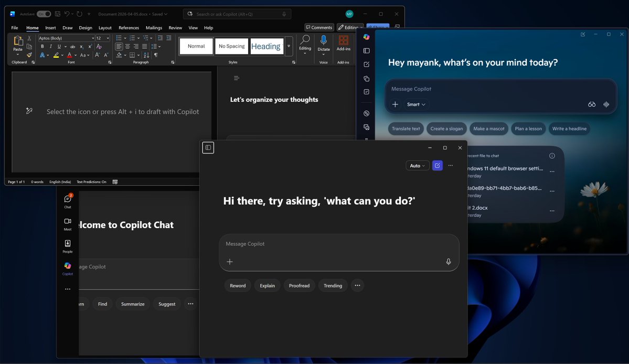Click new chat compose icon beside Auto
Viewport: 629px width, 364px height.
[437, 166]
